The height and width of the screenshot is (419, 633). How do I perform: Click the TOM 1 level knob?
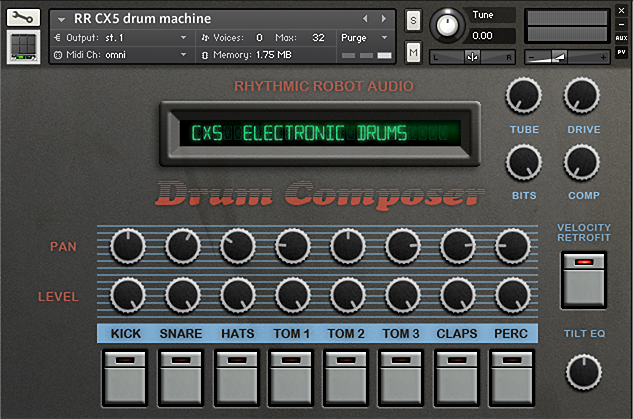tap(293, 295)
